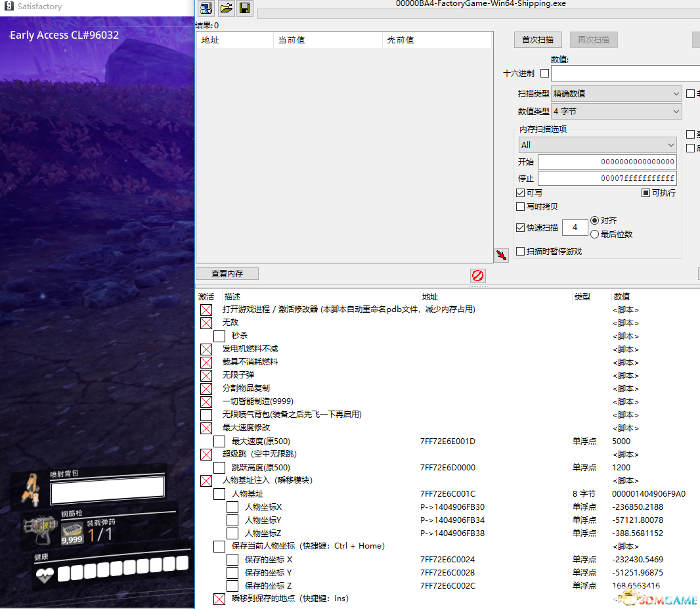
Task: Click the heart health icon in HUD
Action: 45,575
